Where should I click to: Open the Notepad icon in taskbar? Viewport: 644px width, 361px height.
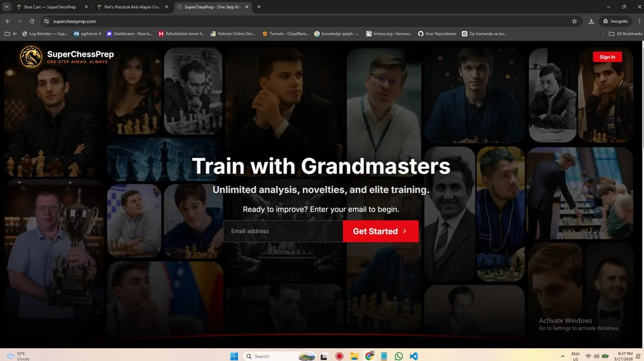[384, 356]
